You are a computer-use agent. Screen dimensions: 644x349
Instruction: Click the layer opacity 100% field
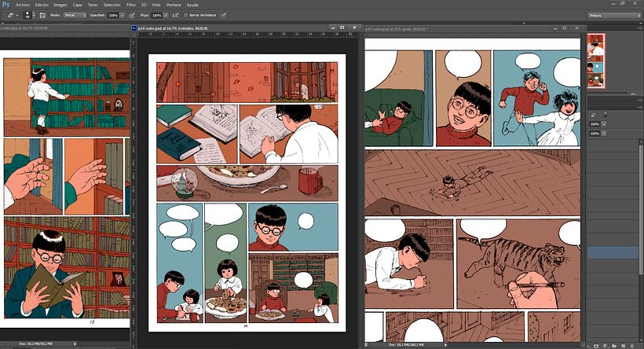tap(595, 124)
